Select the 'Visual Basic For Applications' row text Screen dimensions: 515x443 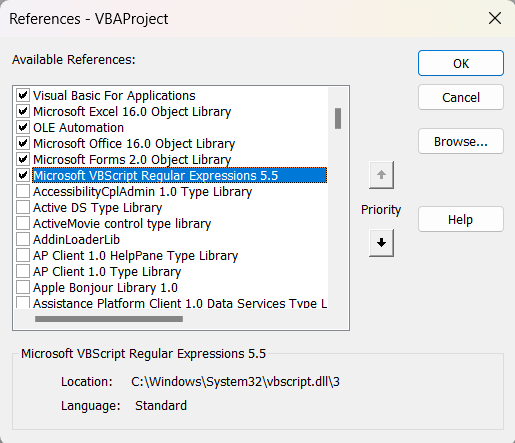(x=114, y=96)
